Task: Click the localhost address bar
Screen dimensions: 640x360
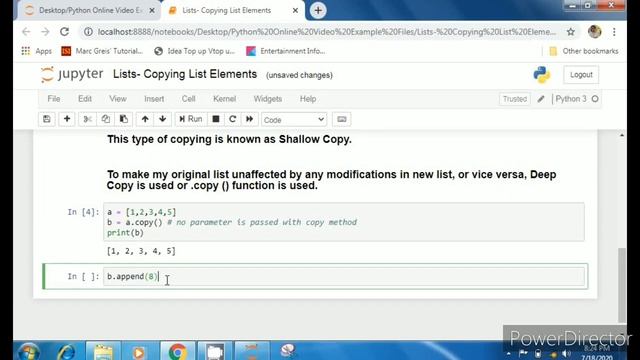Action: [327, 32]
